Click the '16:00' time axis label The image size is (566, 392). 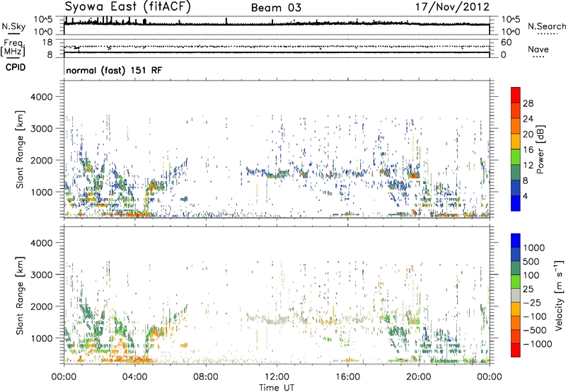347,377
